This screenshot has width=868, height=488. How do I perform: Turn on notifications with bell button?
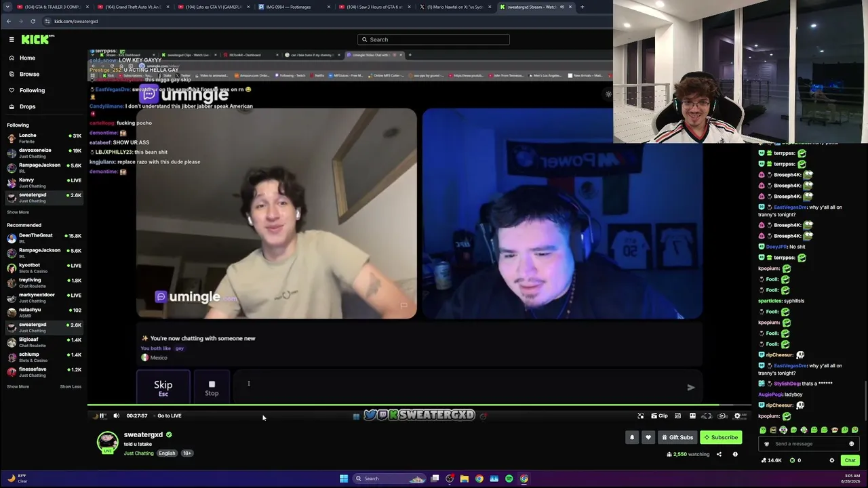click(632, 437)
